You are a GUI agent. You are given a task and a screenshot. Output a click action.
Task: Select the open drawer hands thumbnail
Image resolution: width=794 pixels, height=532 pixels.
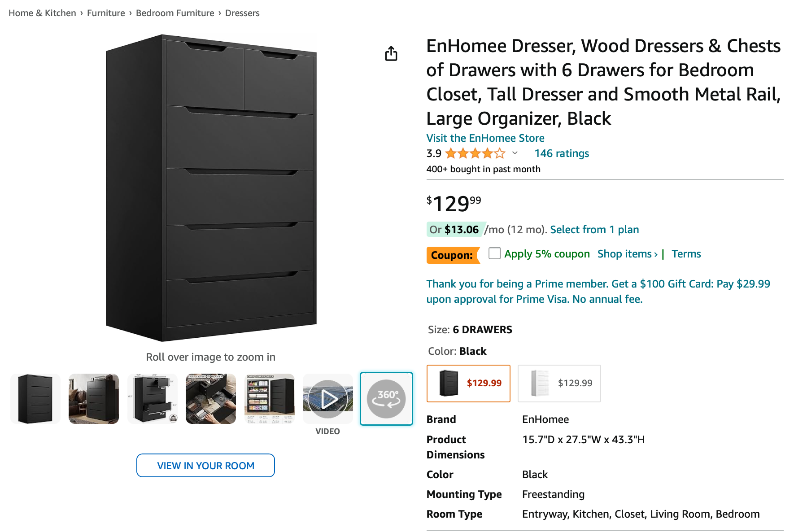pos(211,399)
